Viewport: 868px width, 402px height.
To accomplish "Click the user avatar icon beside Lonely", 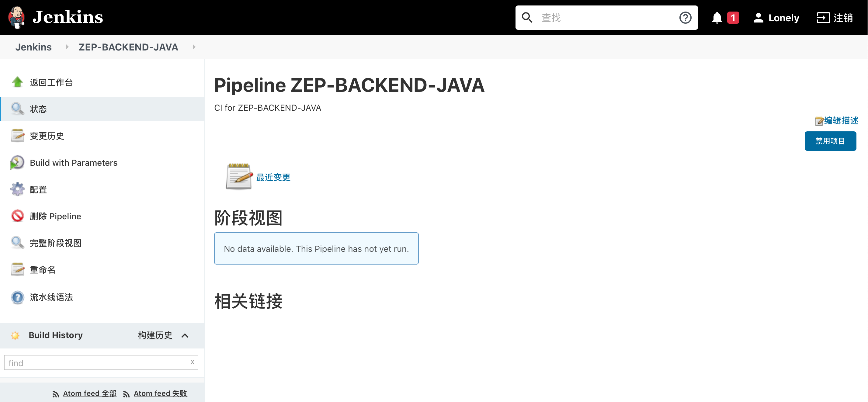I will click(758, 18).
